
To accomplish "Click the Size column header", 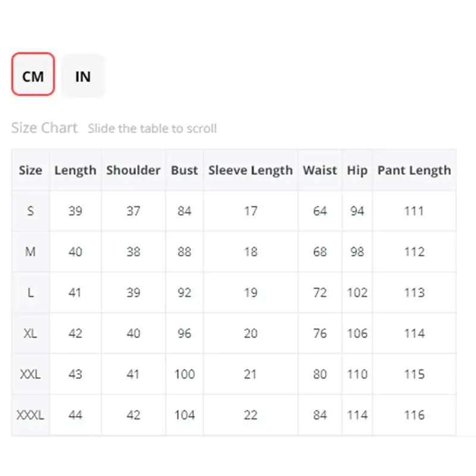I will click(x=30, y=170).
